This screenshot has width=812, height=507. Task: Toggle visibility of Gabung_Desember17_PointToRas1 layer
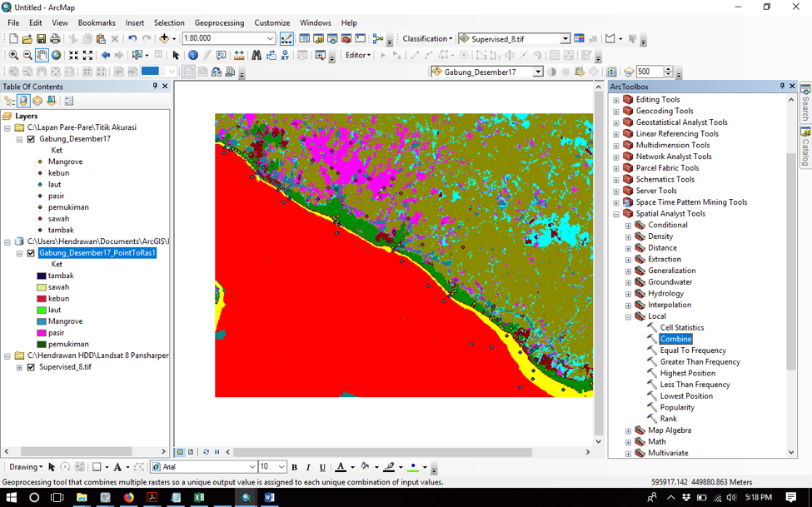pyautogui.click(x=31, y=253)
